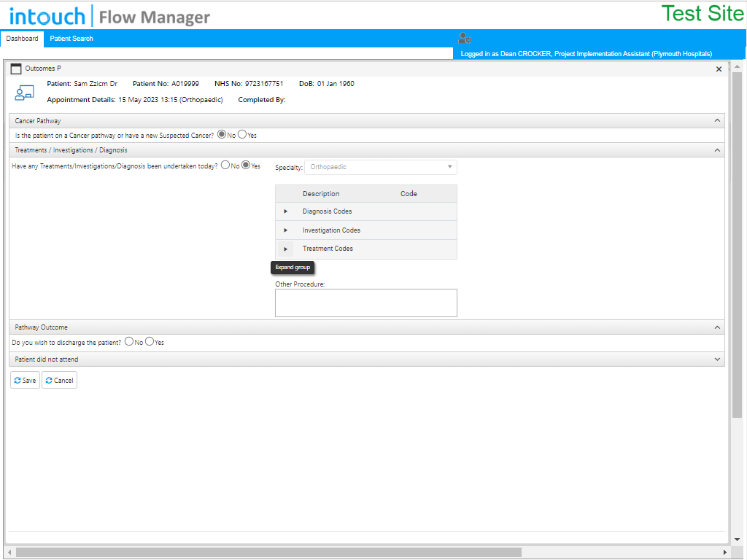The image size is (747, 560).
Task: Open the Patient Search tab
Action: (x=71, y=39)
